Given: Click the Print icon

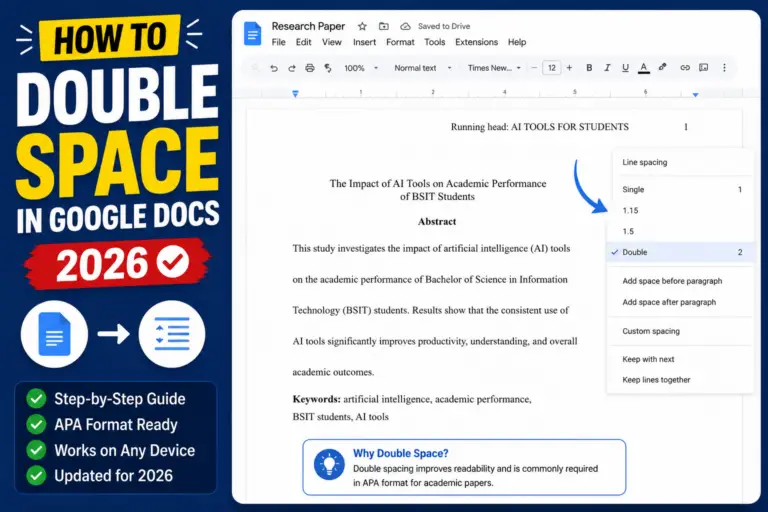Looking at the screenshot, I should 310,68.
